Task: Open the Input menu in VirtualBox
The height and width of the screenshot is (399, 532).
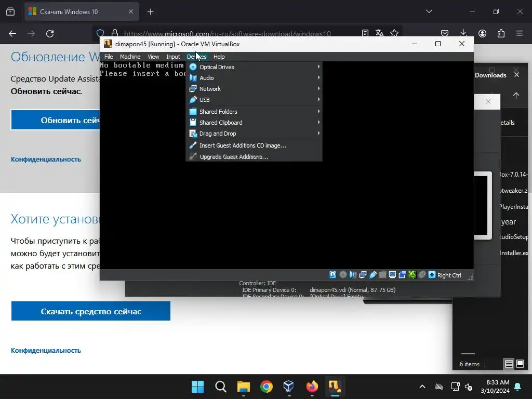Action: (x=173, y=57)
